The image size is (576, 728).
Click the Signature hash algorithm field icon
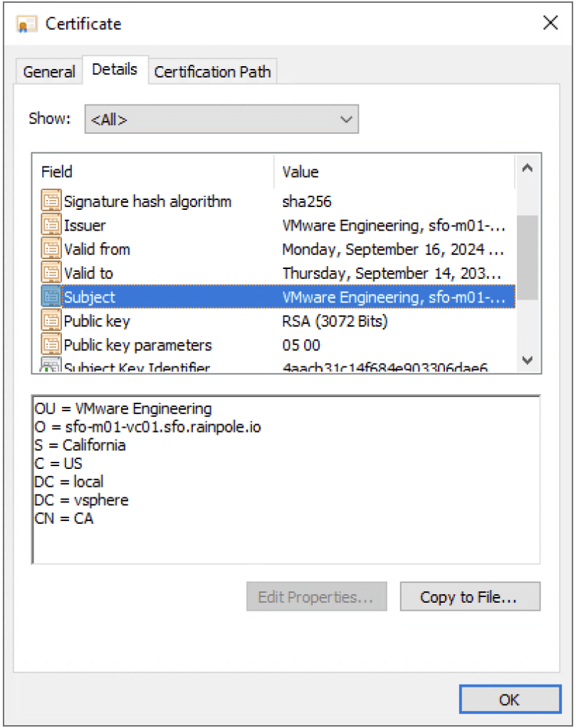[x=51, y=201]
